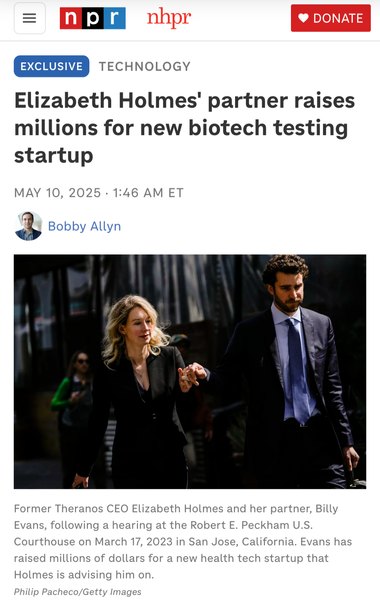Viewport: 380px width, 606px height.
Task: Click the Former Theranos CEO caption text
Action: (183, 541)
